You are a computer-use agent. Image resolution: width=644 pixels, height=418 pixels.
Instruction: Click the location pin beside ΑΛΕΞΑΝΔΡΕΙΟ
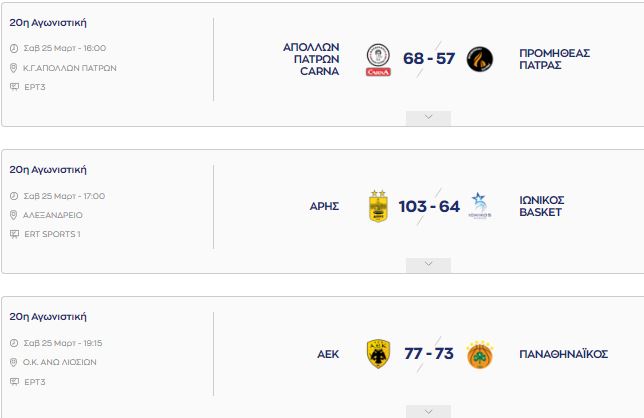point(14,215)
